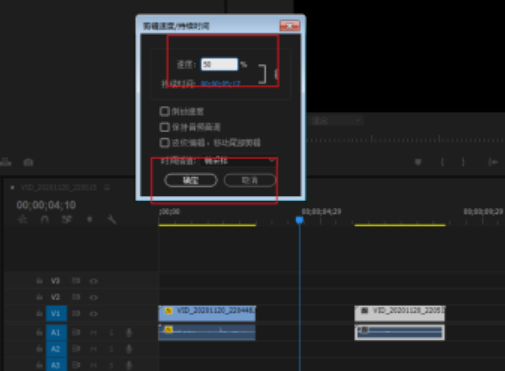Image resolution: width=505 pixels, height=371 pixels.
Task: Hide track V1 with eye icon
Action: (93, 314)
